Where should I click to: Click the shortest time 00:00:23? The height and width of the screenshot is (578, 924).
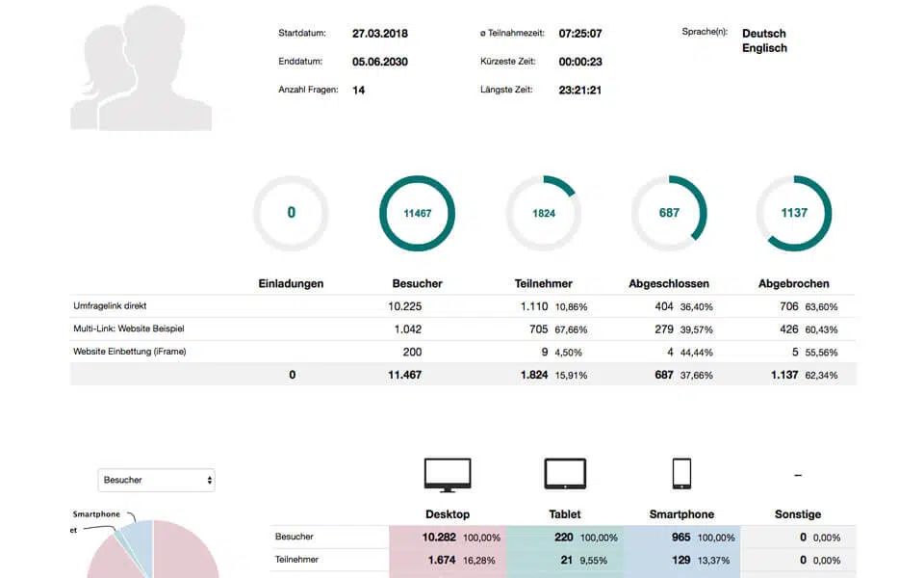580,62
